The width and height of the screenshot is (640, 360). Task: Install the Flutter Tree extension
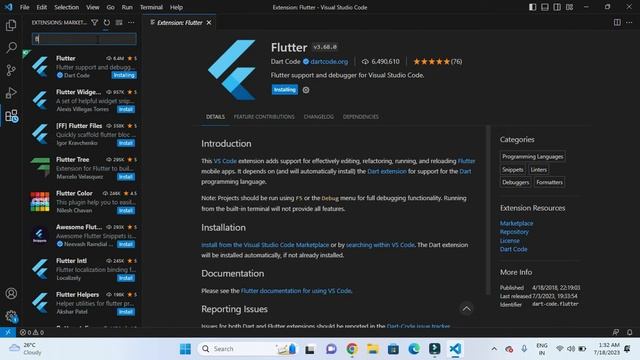pyautogui.click(x=126, y=177)
